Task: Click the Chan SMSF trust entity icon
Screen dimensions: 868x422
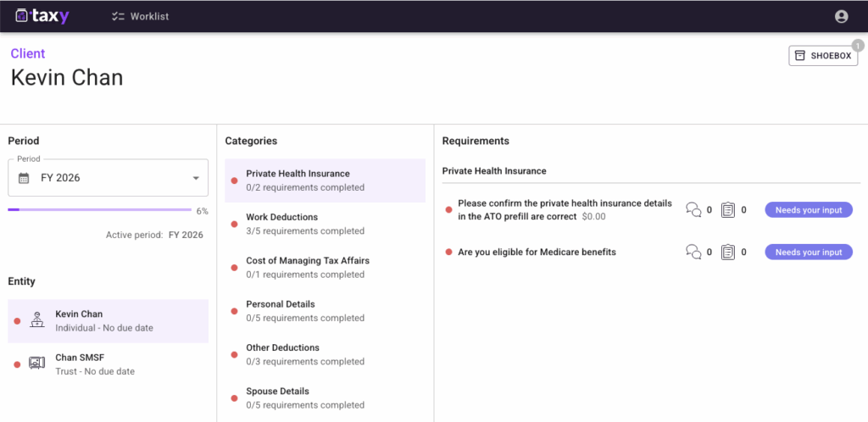Action: (x=36, y=364)
